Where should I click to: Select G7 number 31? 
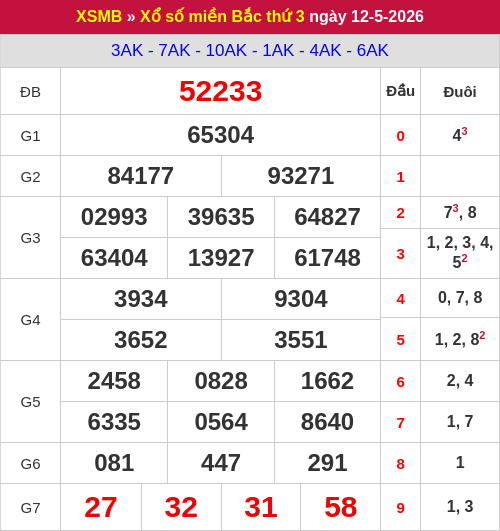tap(261, 507)
